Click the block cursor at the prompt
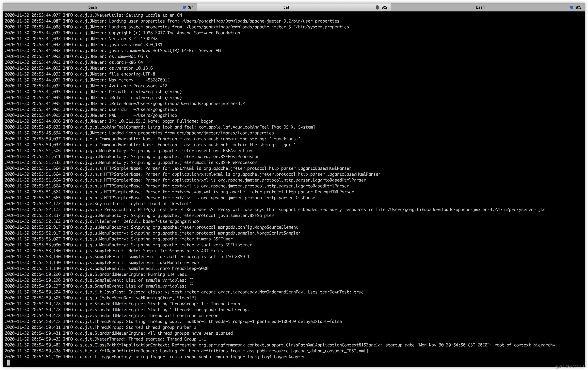The height and width of the screenshot is (370, 588). [8, 363]
